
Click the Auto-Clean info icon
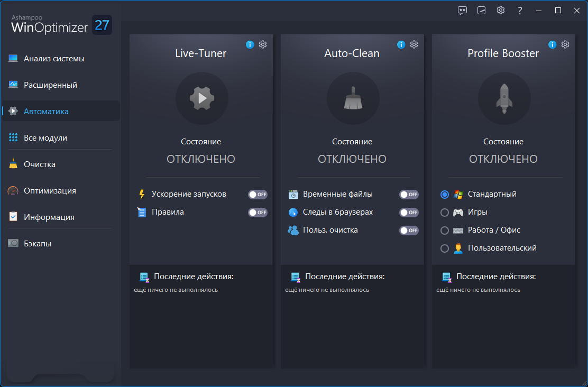coord(401,44)
